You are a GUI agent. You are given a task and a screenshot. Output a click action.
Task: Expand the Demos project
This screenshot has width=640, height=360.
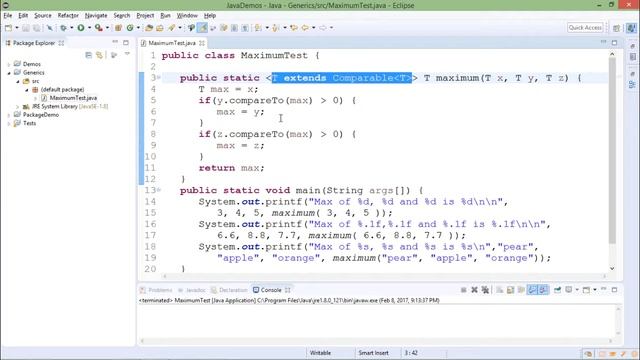coord(9,64)
